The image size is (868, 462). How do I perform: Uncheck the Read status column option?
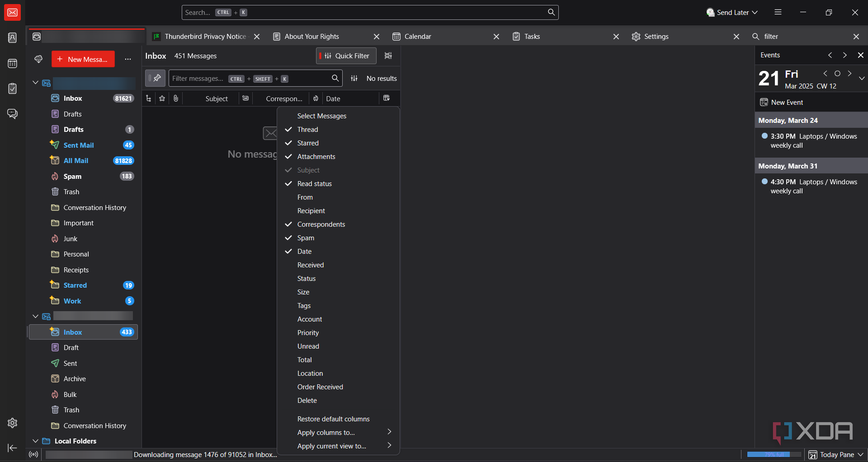coord(338,184)
